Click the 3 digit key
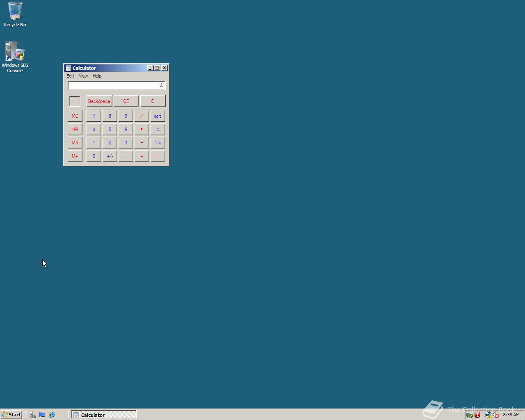Screen dimensions: 525x420 point(126,143)
